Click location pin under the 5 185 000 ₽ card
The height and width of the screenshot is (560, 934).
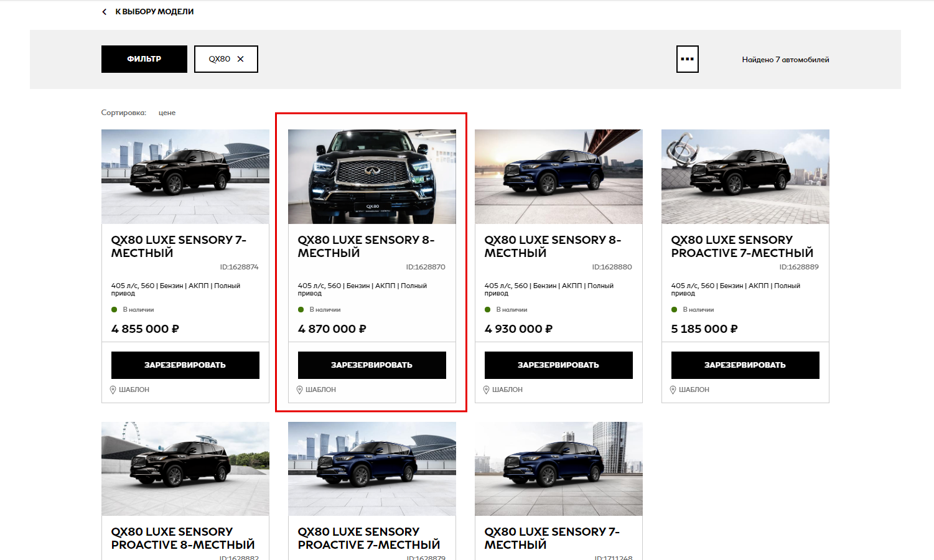[x=673, y=390]
